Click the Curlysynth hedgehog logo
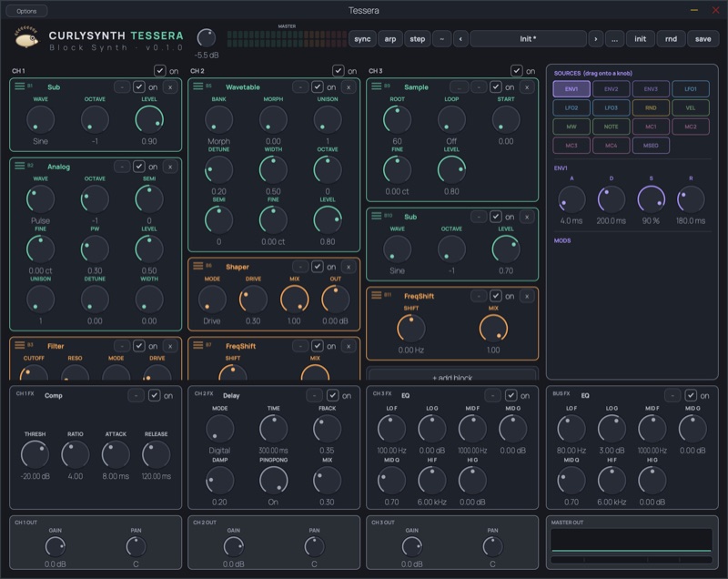 pyautogui.click(x=26, y=37)
